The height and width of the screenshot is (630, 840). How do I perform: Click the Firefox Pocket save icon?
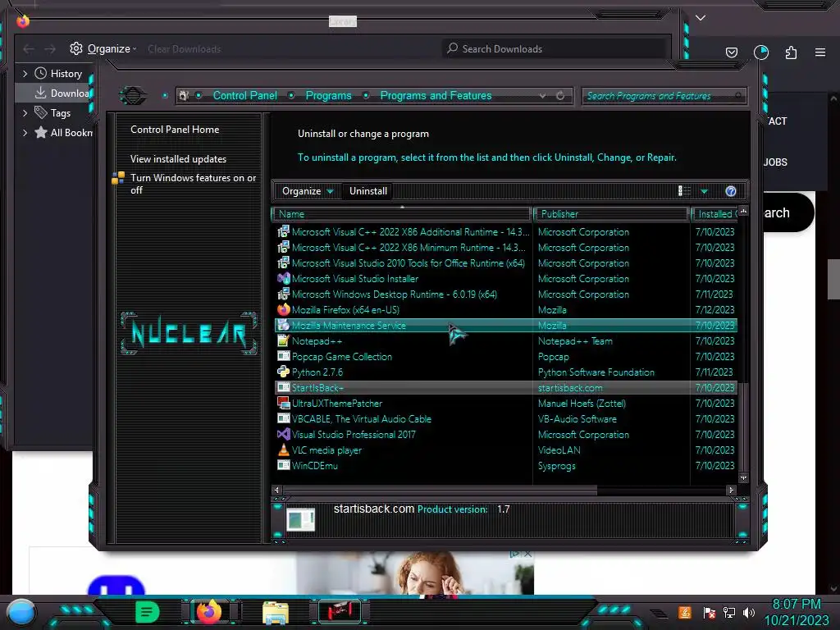coord(731,52)
